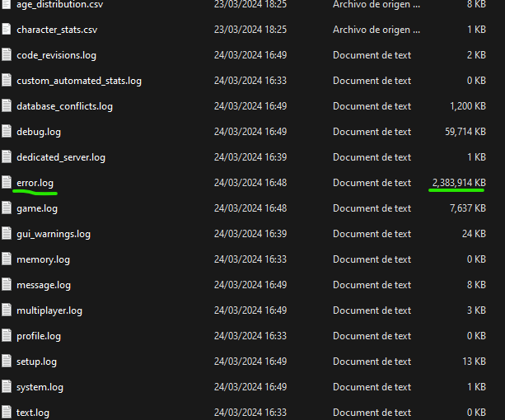Click the setup.log file icon

6,361
